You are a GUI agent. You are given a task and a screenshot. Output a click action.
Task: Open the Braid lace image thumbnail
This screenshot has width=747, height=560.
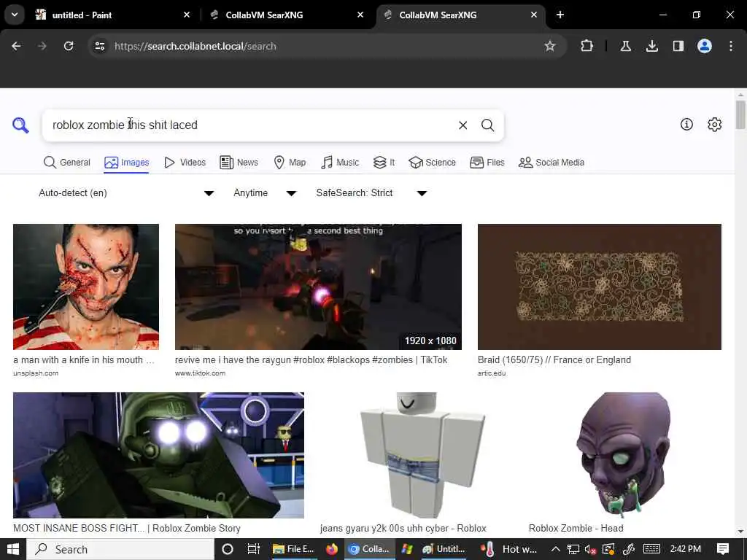coord(600,287)
